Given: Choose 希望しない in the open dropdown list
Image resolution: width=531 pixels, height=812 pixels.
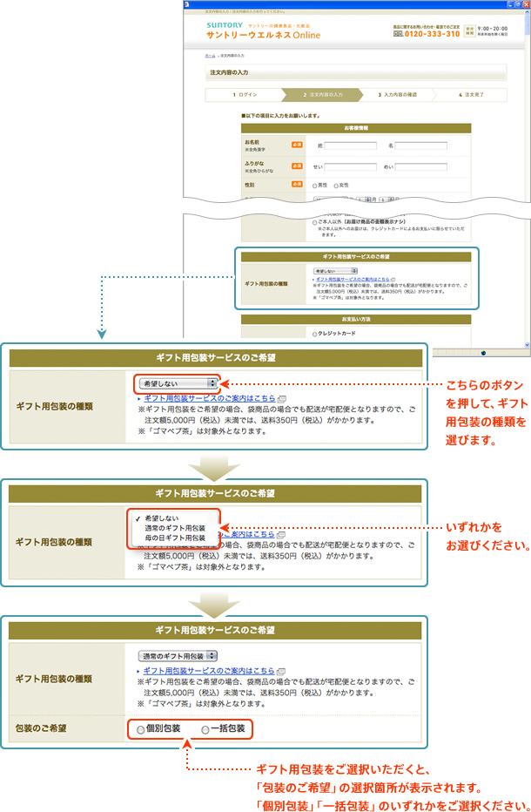Looking at the screenshot, I should tap(161, 518).
